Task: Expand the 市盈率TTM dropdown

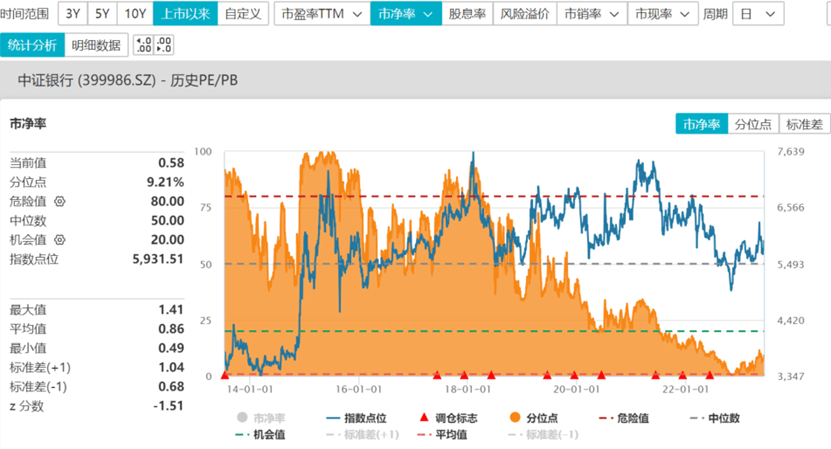Action: tap(322, 14)
